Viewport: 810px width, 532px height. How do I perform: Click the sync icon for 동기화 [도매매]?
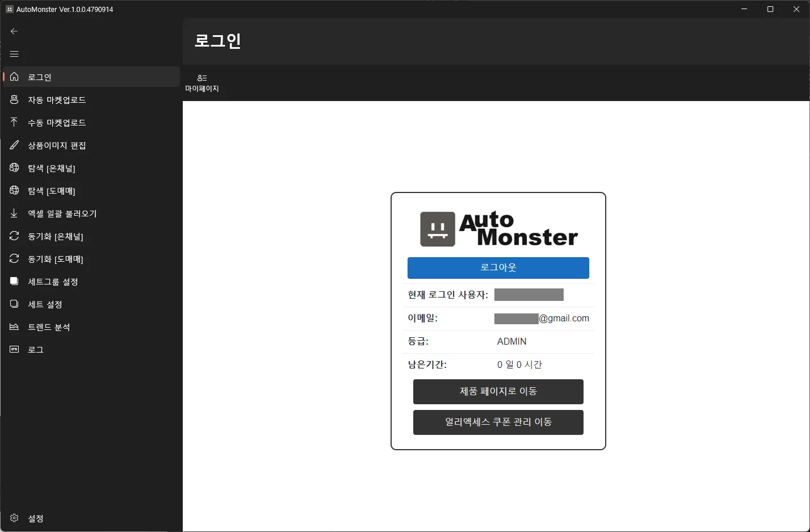(14, 258)
